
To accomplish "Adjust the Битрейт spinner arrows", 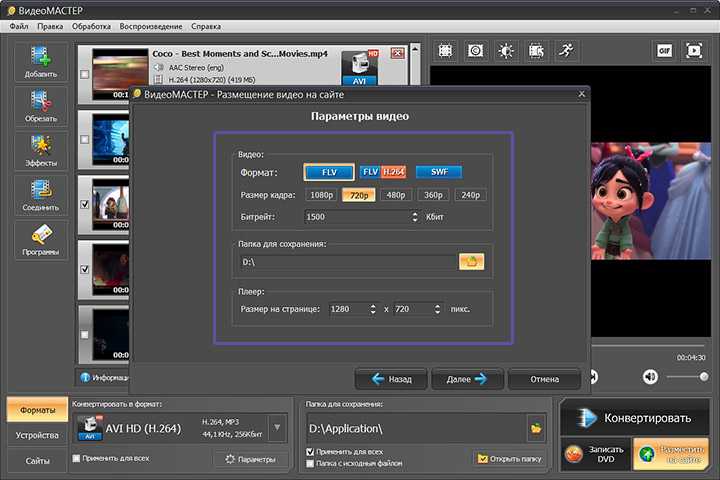I will pyautogui.click(x=415, y=217).
